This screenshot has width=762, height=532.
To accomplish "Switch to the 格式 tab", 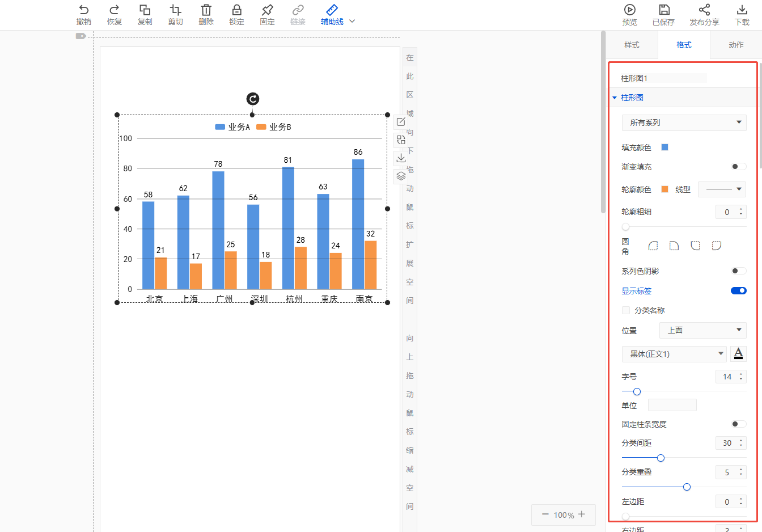I will tap(684, 45).
